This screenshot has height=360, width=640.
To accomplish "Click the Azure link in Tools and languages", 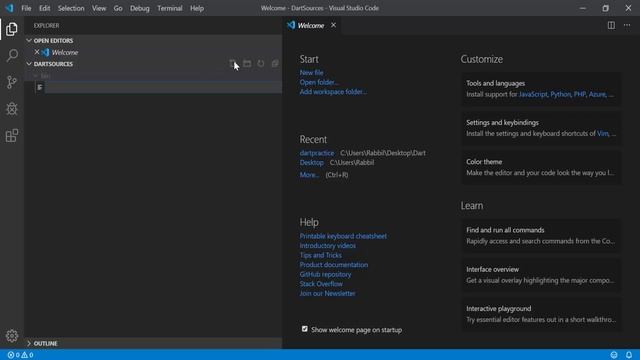I will tap(597, 94).
